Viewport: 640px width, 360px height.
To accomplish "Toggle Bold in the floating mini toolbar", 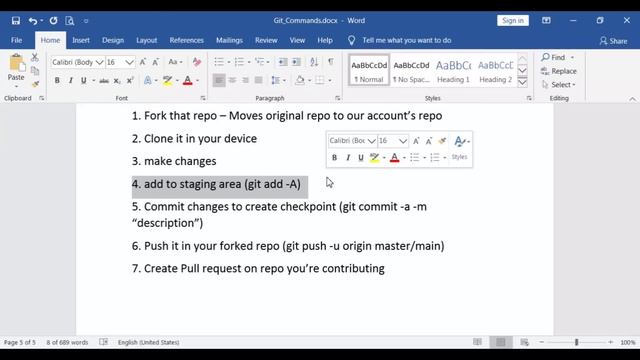I will click(334, 158).
